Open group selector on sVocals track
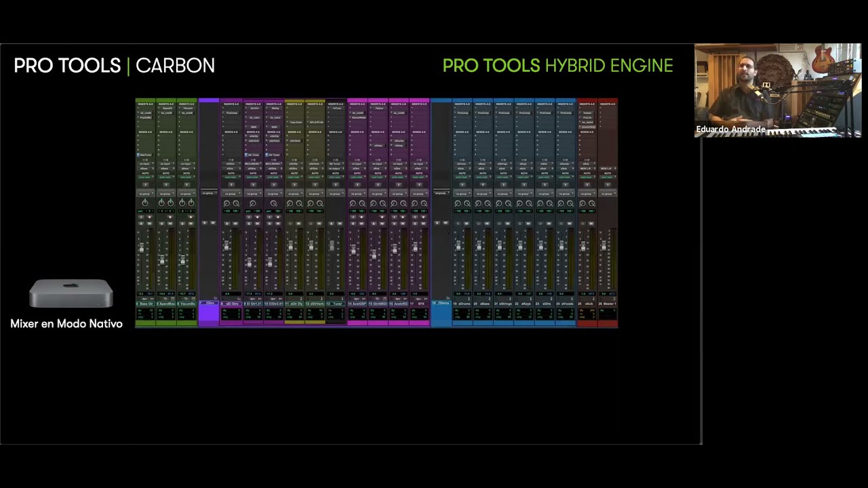The height and width of the screenshot is (488, 868). tap(566, 194)
